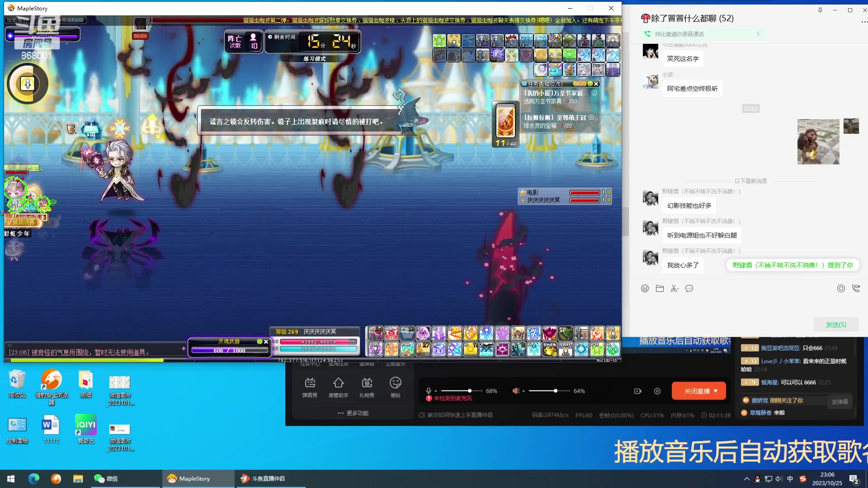This screenshot has width=868, height=488.
Task: Open speaker device dropdown arrow
Action: click(x=523, y=391)
